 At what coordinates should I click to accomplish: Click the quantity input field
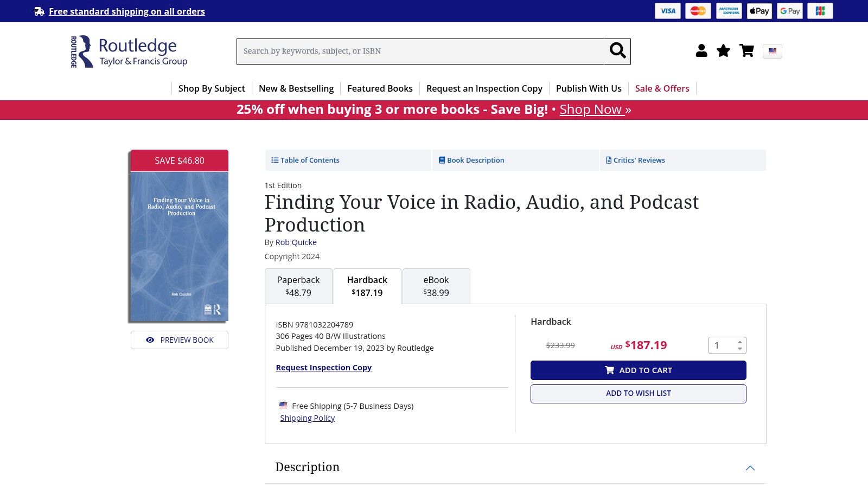(x=723, y=345)
